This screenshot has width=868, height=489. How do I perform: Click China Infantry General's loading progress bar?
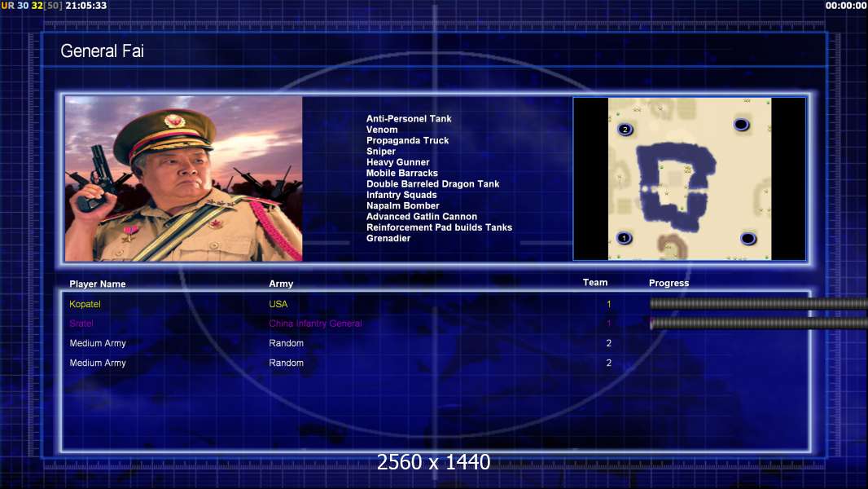click(758, 324)
